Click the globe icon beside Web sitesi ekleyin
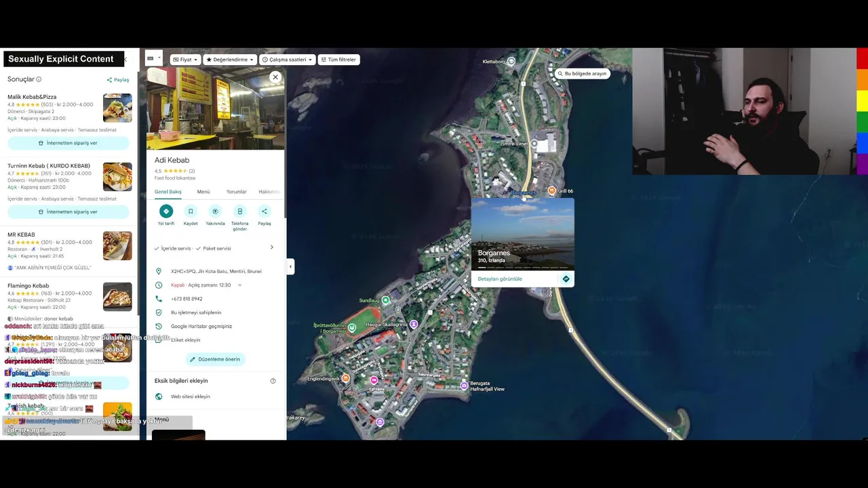Viewport: 868px width, 488px height. pyautogui.click(x=159, y=396)
